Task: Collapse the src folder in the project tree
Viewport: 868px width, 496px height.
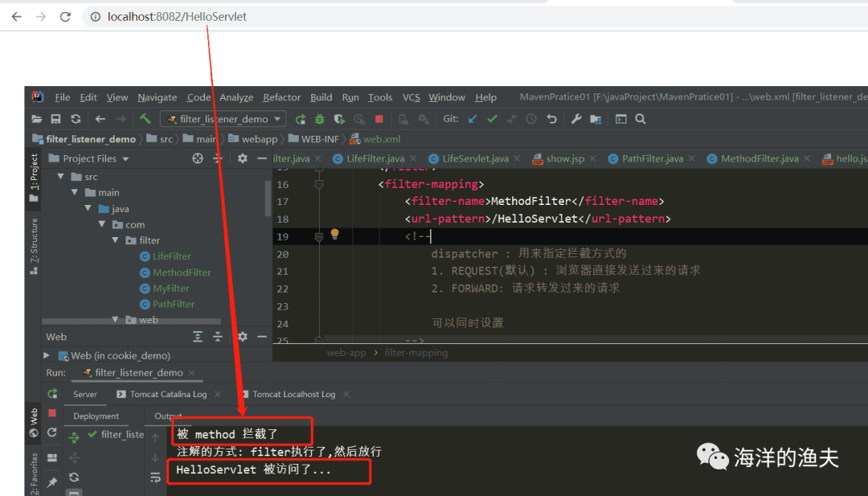Action: point(60,177)
